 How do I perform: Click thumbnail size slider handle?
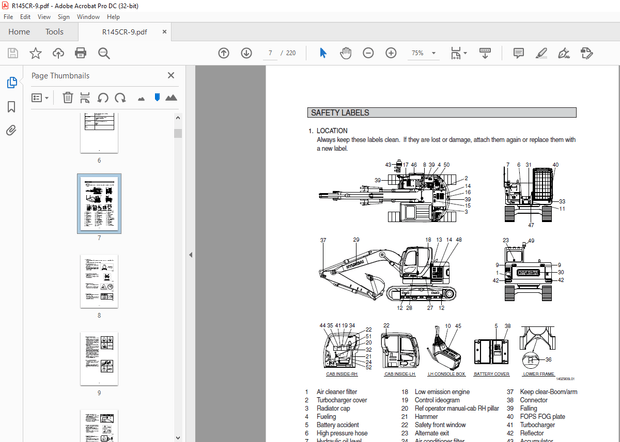[157, 97]
